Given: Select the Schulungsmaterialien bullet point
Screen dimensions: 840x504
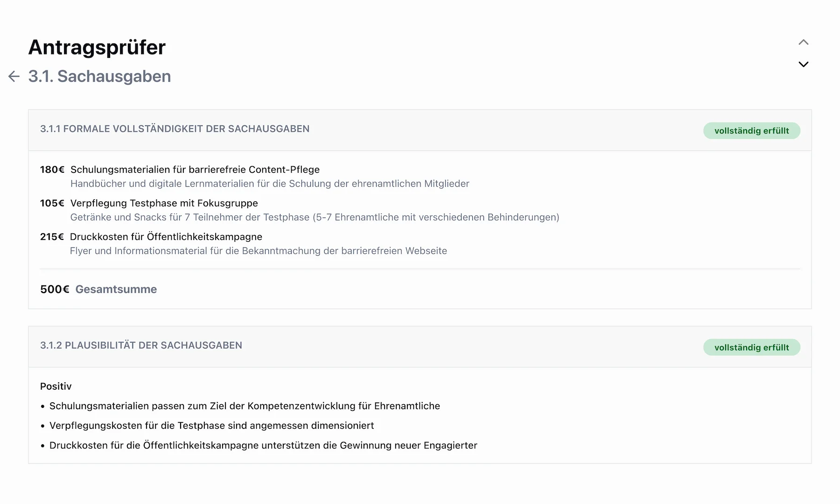Looking at the screenshot, I should pos(245,406).
